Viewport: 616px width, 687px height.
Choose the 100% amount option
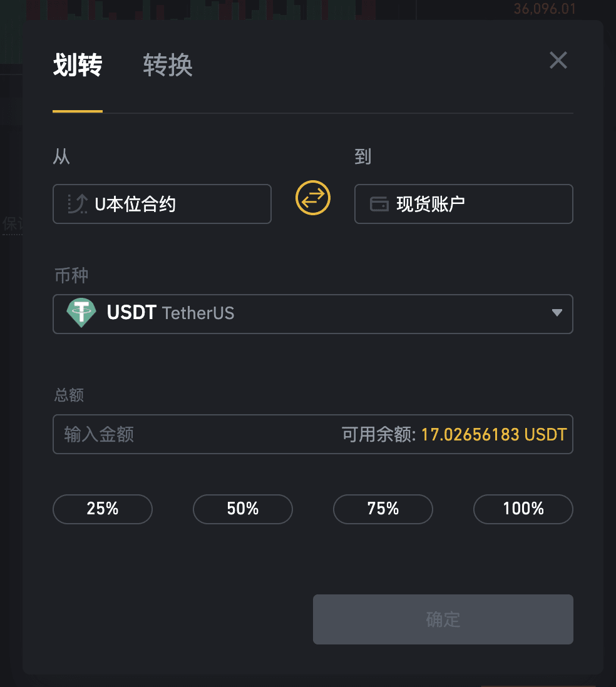coord(523,509)
